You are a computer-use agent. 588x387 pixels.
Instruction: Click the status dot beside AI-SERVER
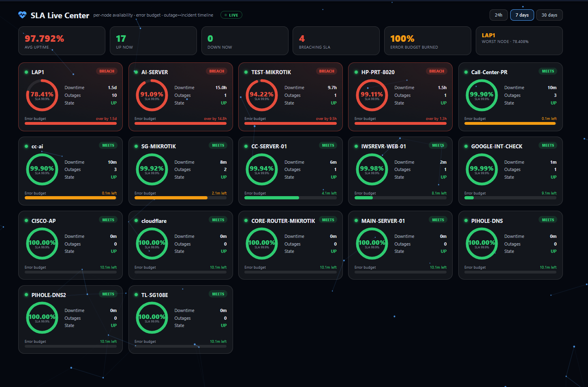136,72
